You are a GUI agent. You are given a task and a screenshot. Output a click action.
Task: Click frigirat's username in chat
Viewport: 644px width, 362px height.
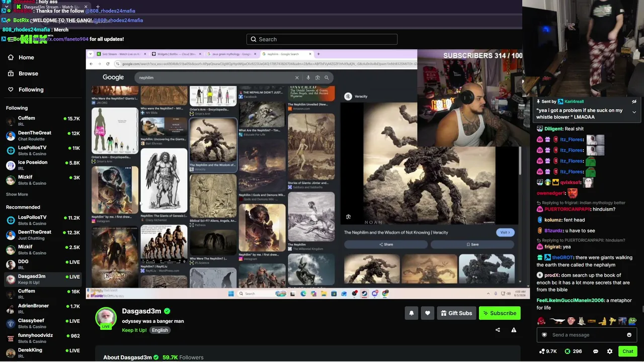pyautogui.click(x=552, y=247)
